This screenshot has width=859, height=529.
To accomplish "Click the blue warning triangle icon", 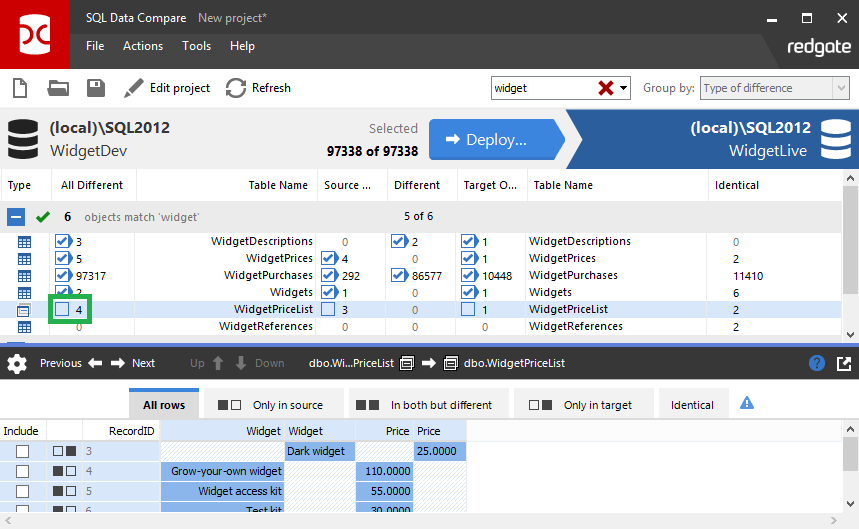I will coord(746,404).
